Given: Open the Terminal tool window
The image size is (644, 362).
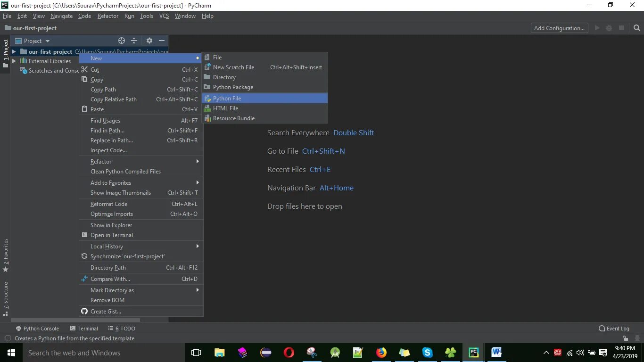Looking at the screenshot, I should pos(84,329).
